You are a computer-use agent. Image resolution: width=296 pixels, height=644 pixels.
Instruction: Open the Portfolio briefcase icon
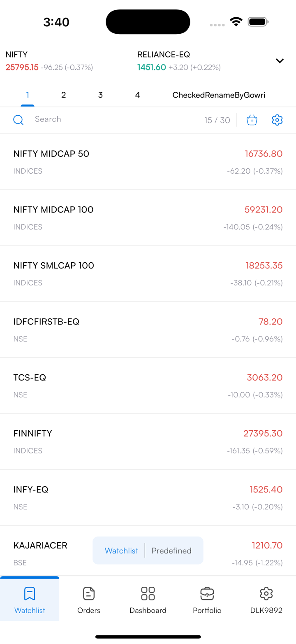207,593
